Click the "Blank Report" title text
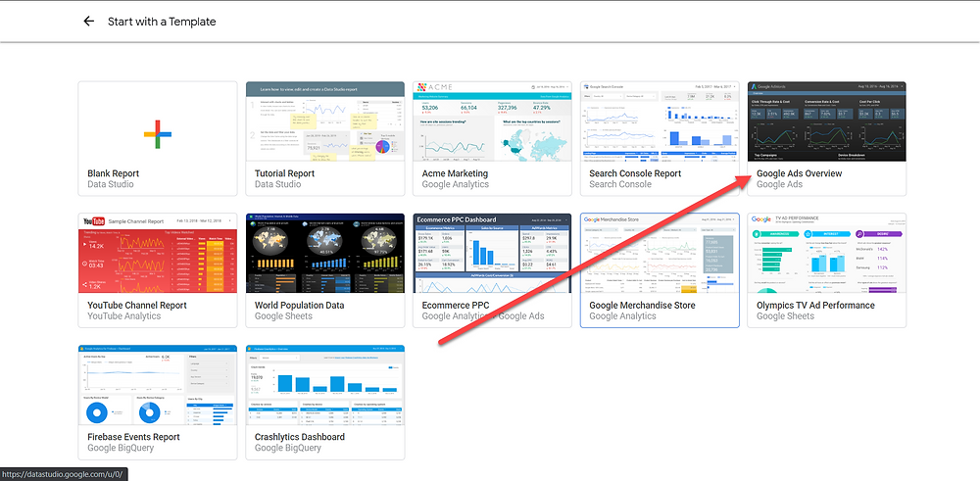 click(x=113, y=173)
